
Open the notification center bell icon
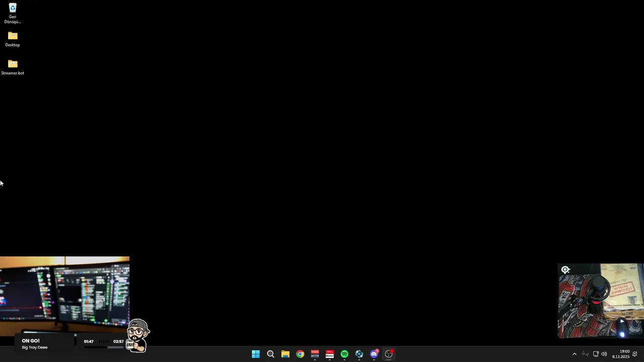click(635, 354)
